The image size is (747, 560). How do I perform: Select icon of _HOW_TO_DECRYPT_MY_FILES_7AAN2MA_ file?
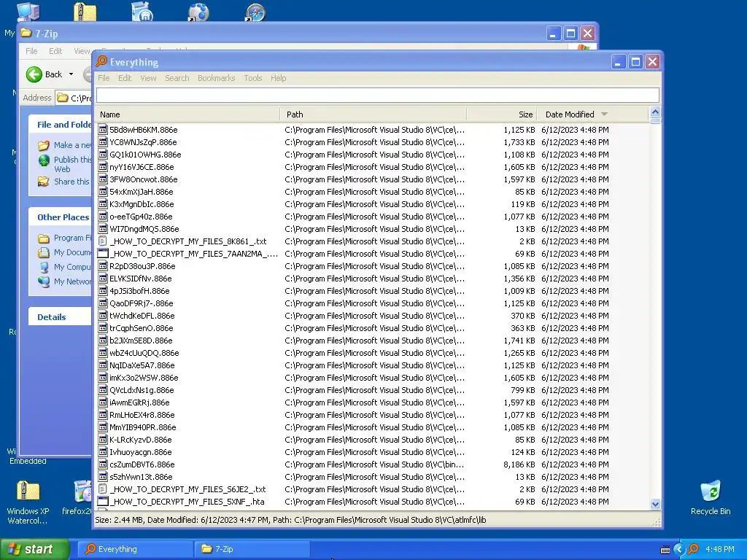102,253
